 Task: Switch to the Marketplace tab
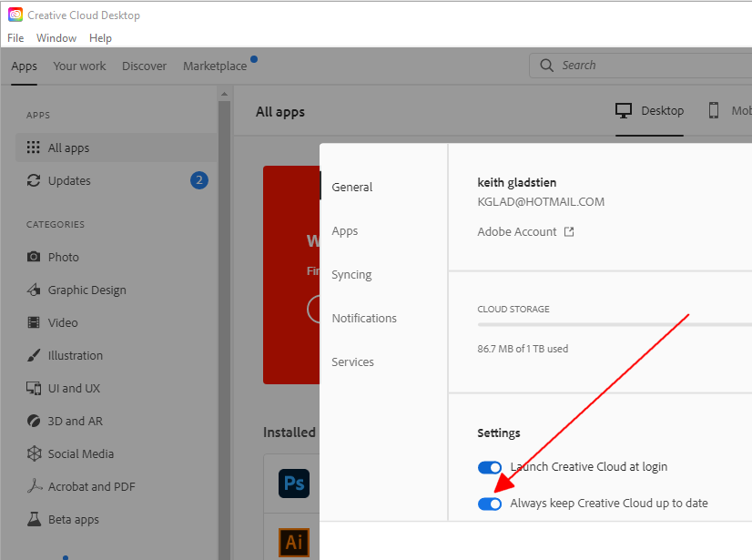(x=215, y=66)
